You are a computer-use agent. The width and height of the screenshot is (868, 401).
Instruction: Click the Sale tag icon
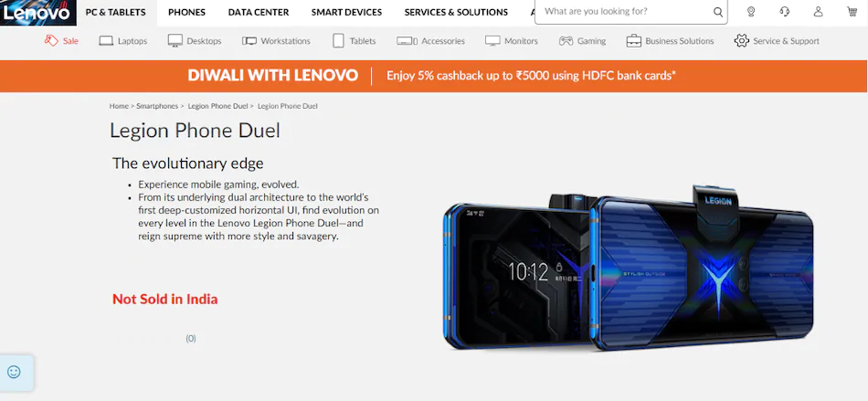(51, 40)
